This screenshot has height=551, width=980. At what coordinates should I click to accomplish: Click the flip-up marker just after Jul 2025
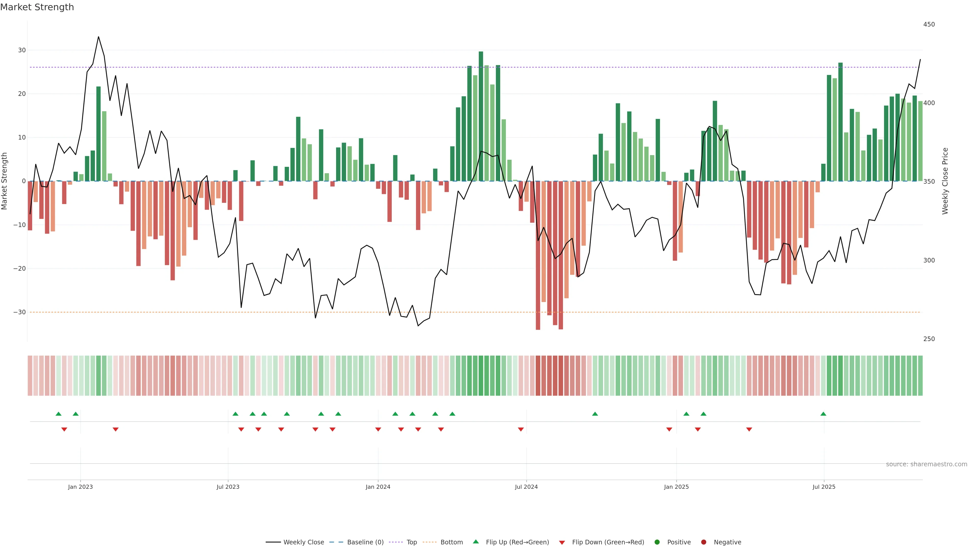(823, 414)
